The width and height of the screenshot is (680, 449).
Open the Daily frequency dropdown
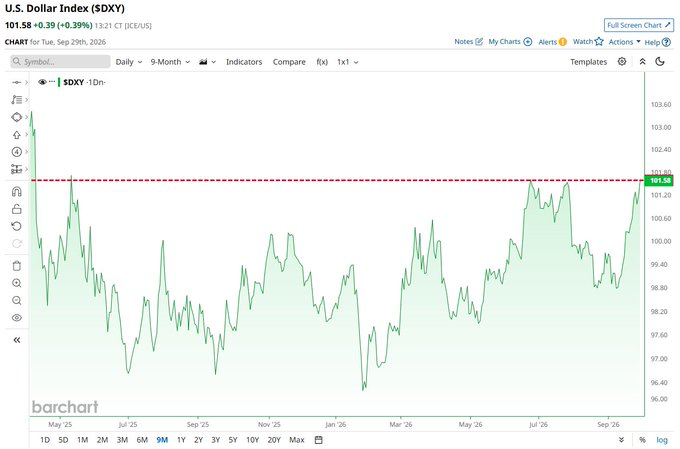pyautogui.click(x=129, y=62)
